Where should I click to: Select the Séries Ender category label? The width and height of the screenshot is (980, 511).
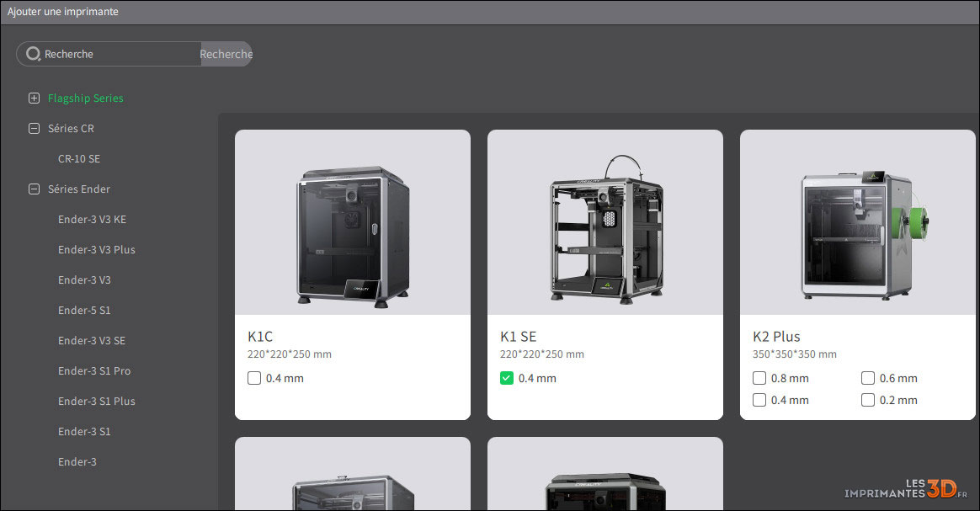(79, 189)
